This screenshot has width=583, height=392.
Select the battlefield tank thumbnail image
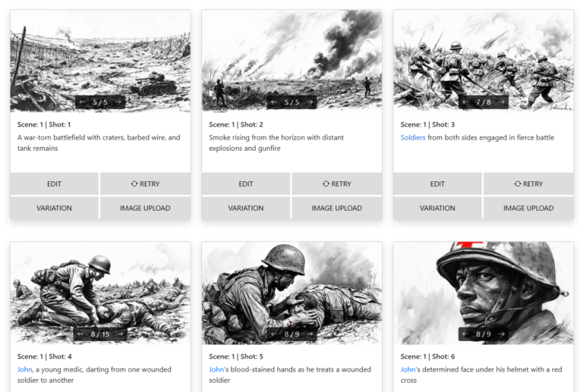pos(100,61)
